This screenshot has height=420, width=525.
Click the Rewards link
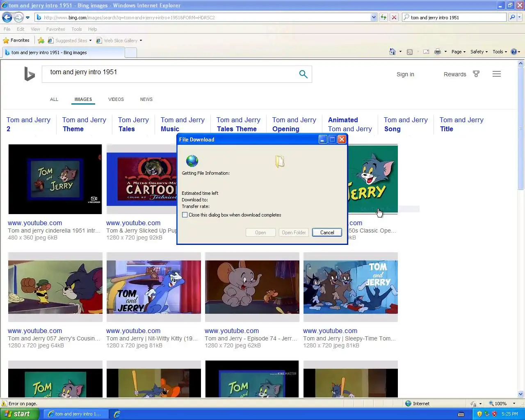(455, 74)
